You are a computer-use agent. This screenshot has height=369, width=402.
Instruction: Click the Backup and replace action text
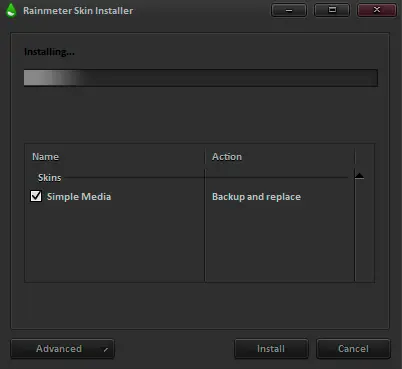point(256,197)
